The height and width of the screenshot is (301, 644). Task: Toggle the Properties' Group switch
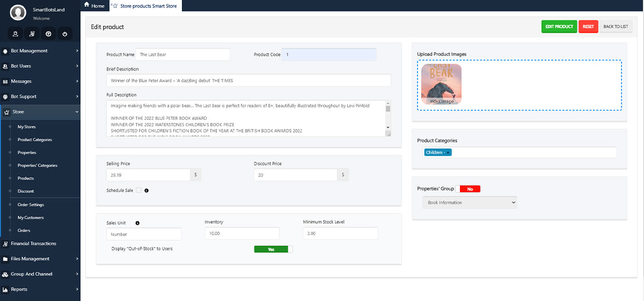point(467,189)
